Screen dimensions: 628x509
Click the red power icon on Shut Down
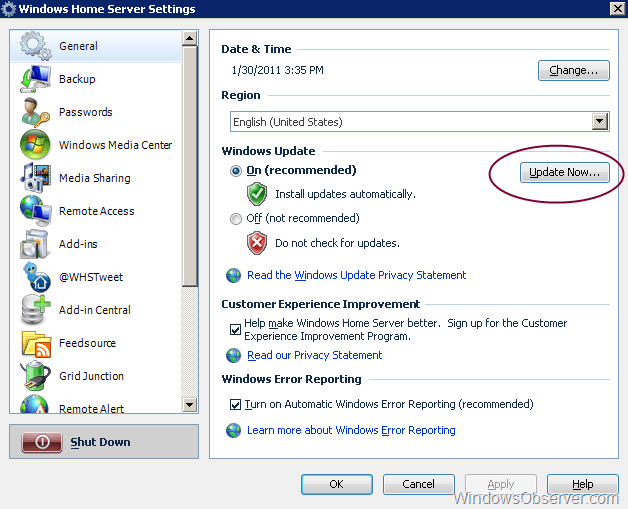(42, 442)
